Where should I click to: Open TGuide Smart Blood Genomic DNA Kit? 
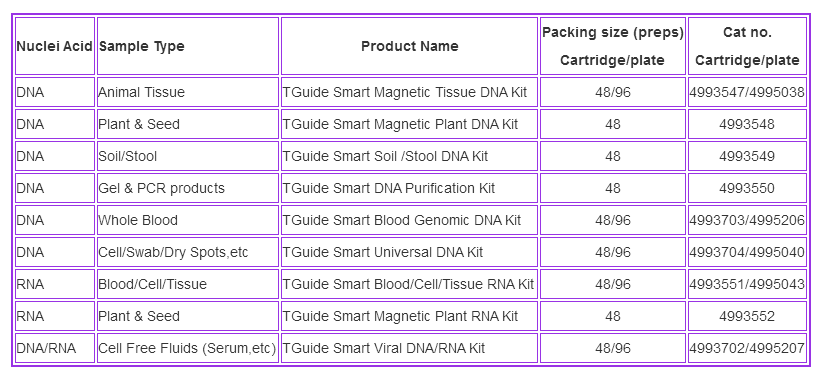tap(402, 220)
